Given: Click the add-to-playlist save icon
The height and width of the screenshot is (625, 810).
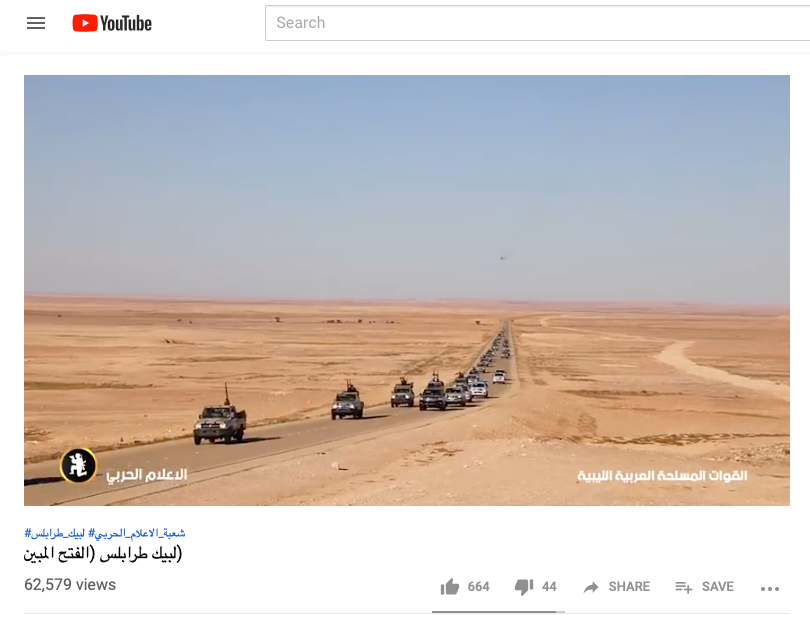Looking at the screenshot, I should [683, 587].
